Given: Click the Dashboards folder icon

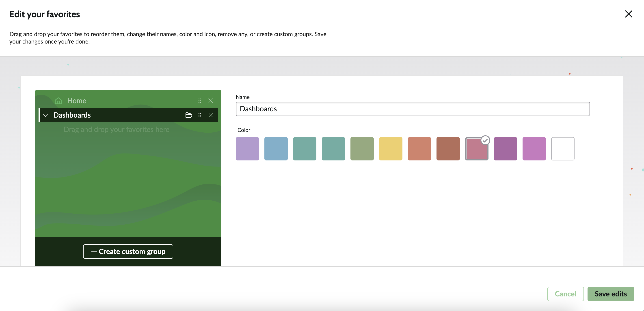Looking at the screenshot, I should [x=189, y=115].
